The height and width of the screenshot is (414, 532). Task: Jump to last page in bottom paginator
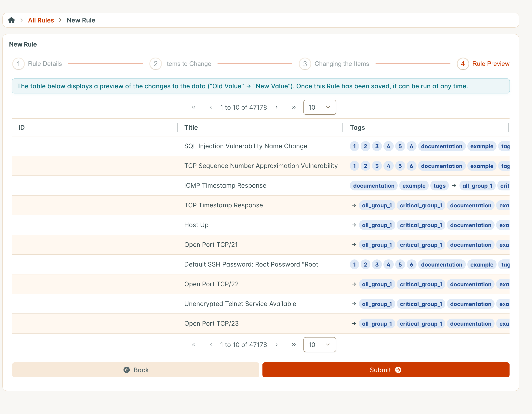pos(294,345)
